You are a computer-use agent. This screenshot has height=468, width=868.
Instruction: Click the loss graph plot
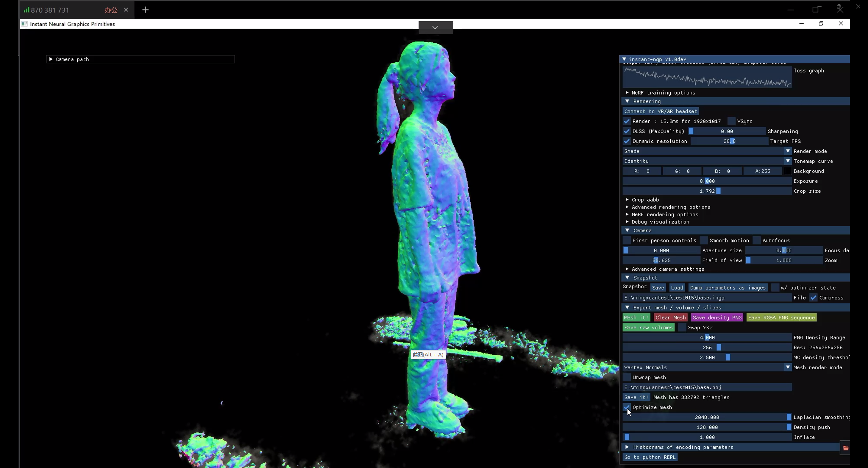click(x=707, y=77)
